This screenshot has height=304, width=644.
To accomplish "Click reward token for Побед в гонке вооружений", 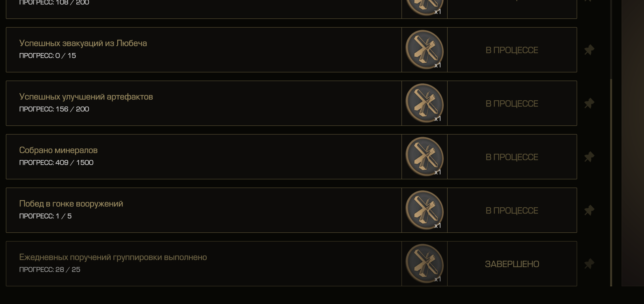I will 424,210.
